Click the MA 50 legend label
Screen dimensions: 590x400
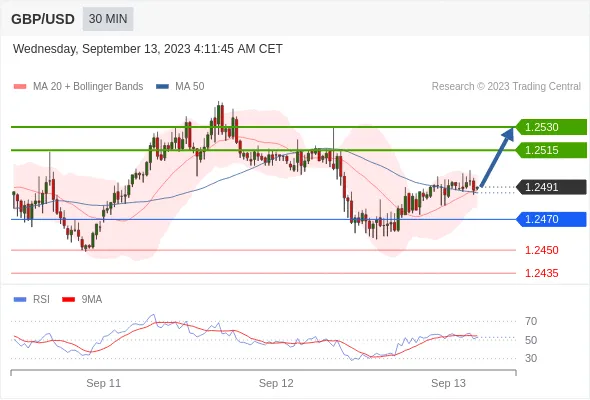pos(190,87)
